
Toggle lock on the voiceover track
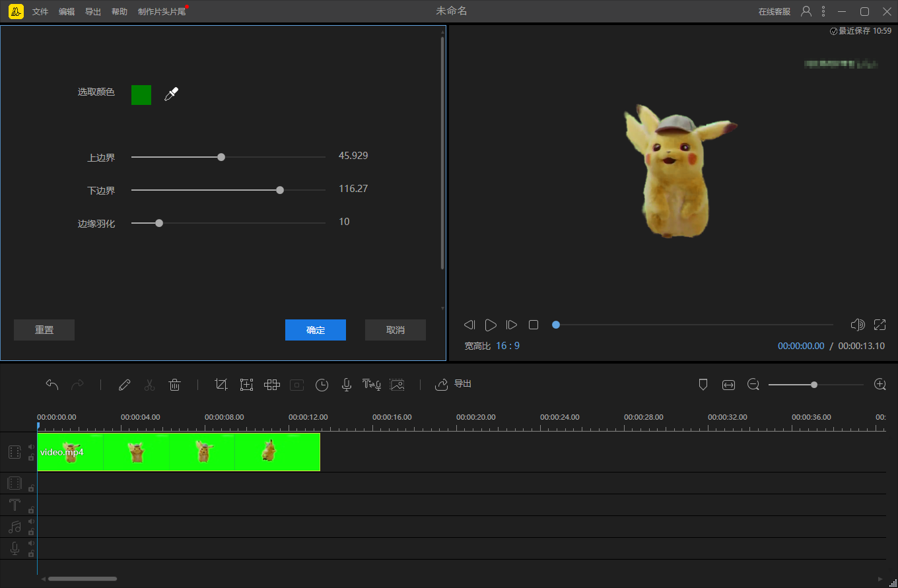tap(31, 554)
